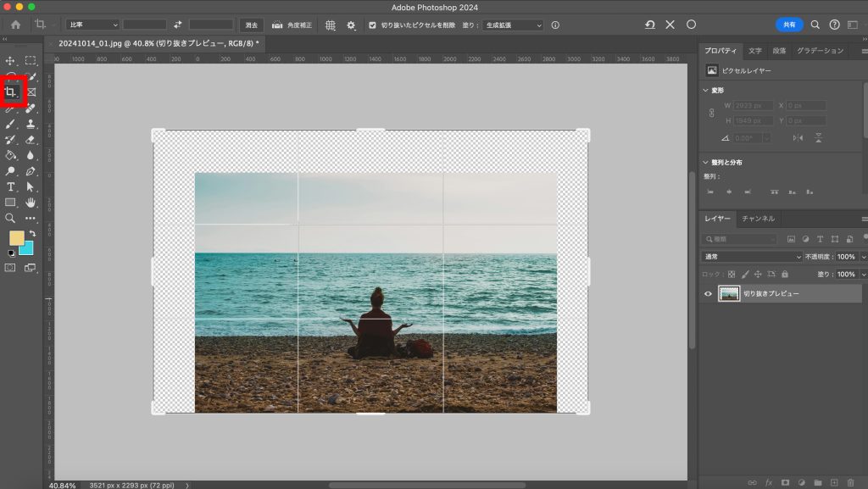Select the Hand tool
This screenshot has height=489, width=868.
tap(31, 203)
